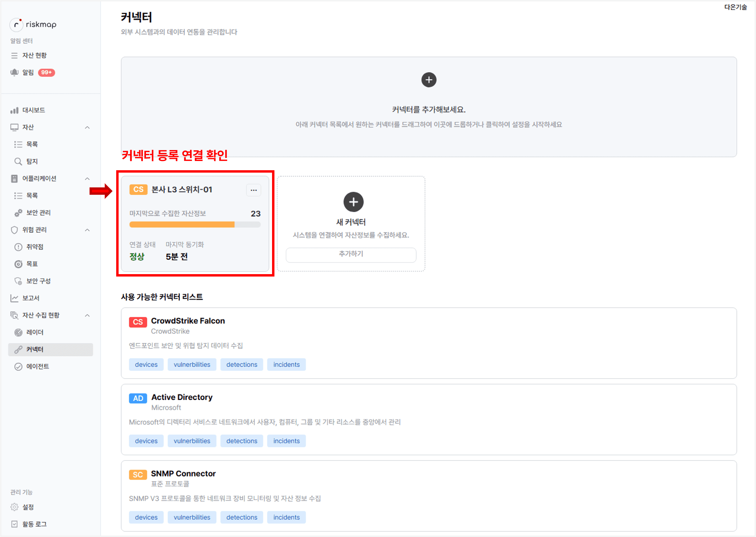
Task: Collapse the 자산 수집 현황 section
Action: pyautogui.click(x=87, y=316)
